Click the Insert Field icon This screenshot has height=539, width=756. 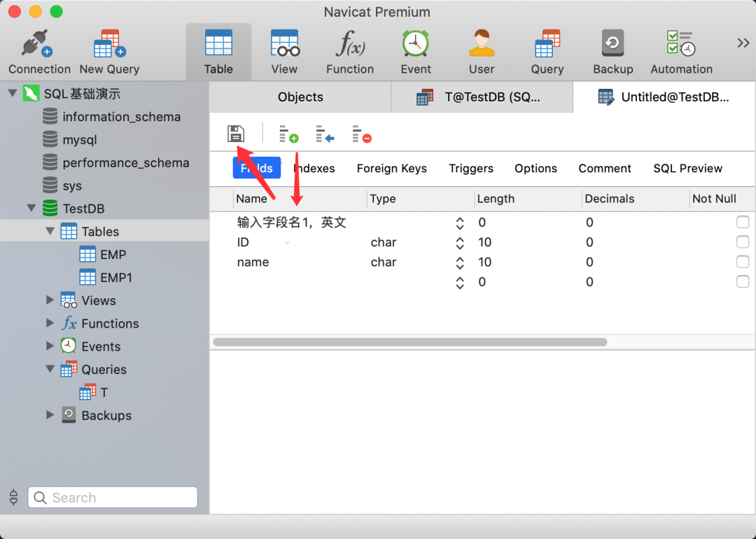tap(325, 134)
